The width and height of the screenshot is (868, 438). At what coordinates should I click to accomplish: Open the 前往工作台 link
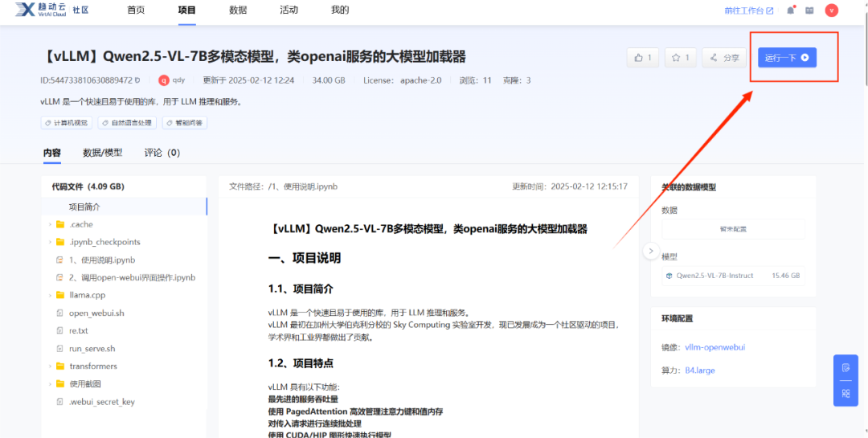(749, 10)
